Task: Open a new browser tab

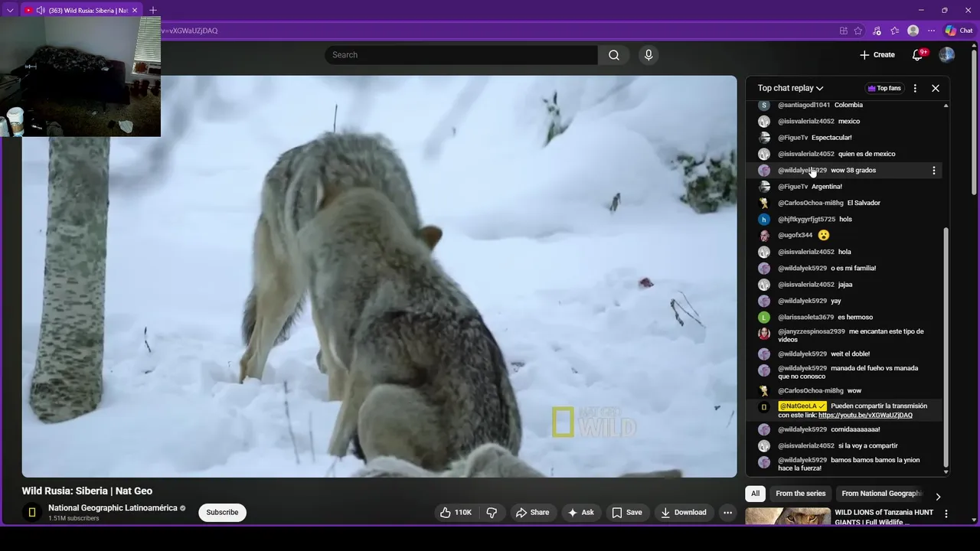Action: pos(153,10)
